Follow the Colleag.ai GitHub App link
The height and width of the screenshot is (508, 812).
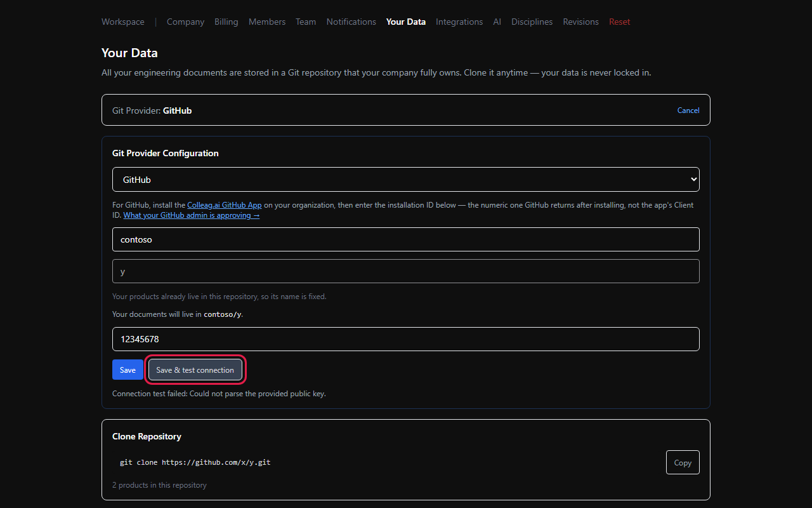point(225,205)
